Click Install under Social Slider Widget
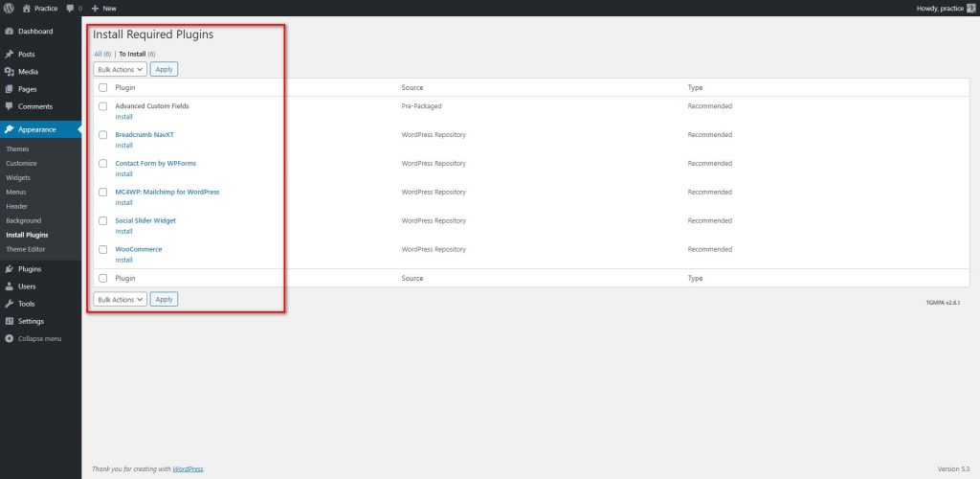The height and width of the screenshot is (479, 980). coord(123,232)
